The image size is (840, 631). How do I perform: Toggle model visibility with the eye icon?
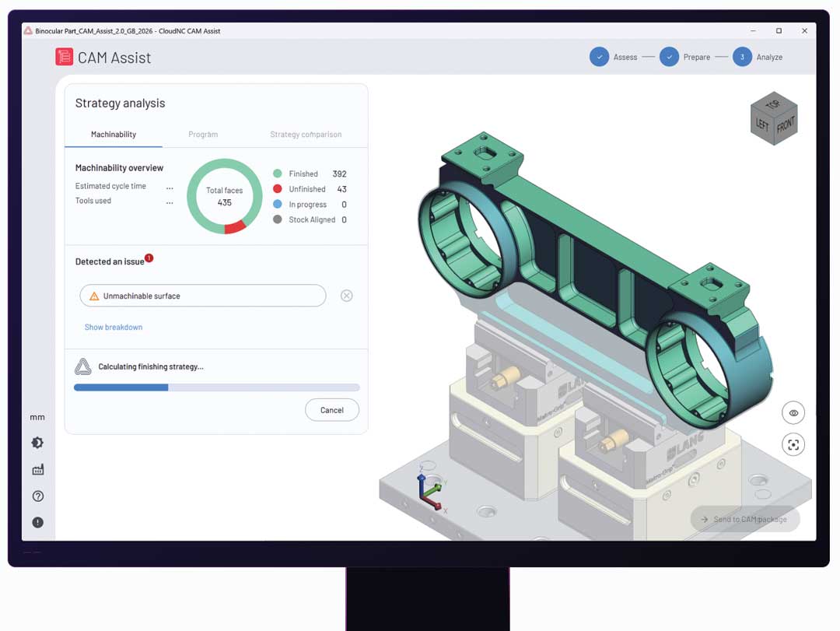(793, 413)
